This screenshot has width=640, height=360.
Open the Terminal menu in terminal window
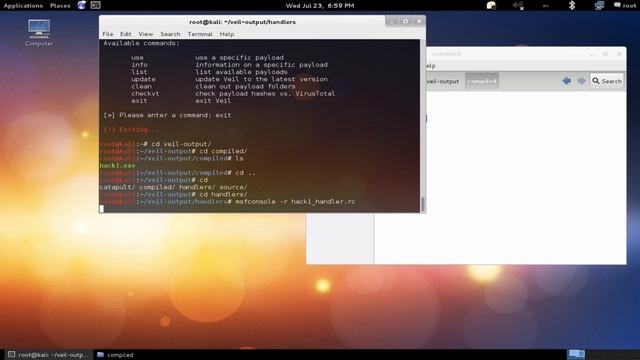tap(200, 34)
